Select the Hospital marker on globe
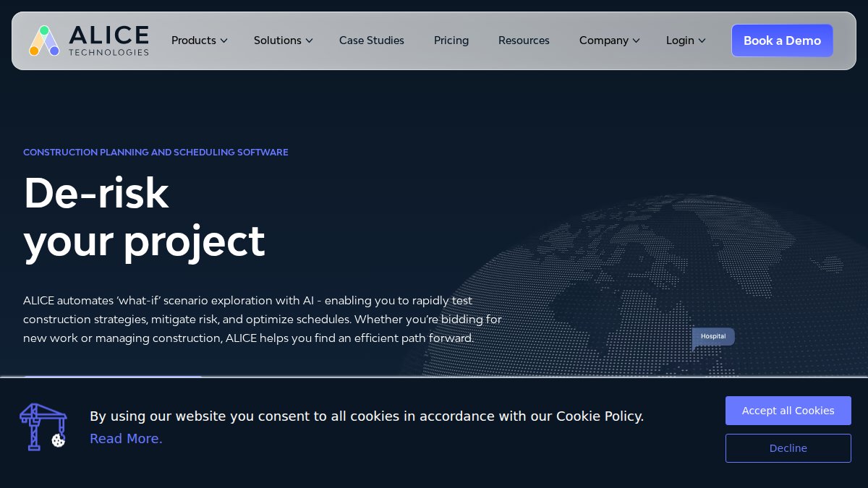Viewport: 868px width, 488px height. pos(713,337)
